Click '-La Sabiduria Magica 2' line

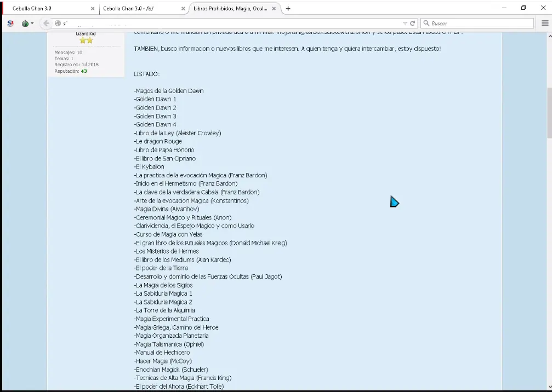pyautogui.click(x=163, y=302)
